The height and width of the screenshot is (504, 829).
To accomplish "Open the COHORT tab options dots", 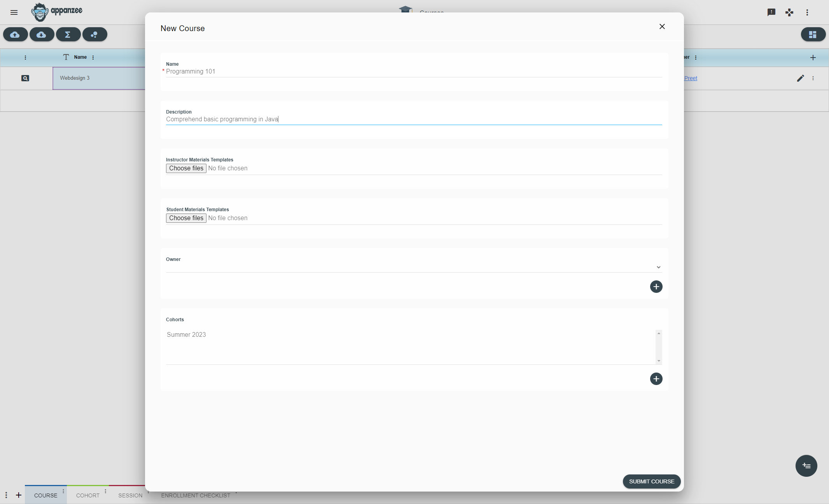I will (x=105, y=491).
